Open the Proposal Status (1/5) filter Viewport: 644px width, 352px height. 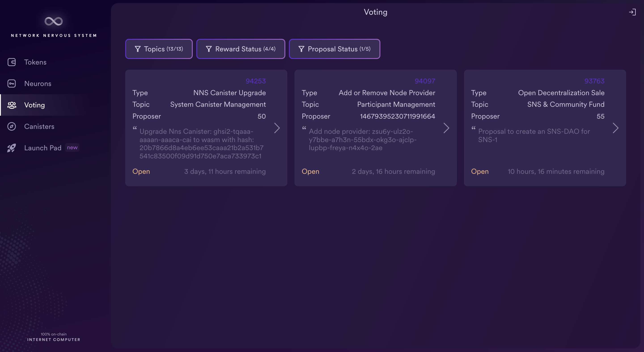[334, 49]
